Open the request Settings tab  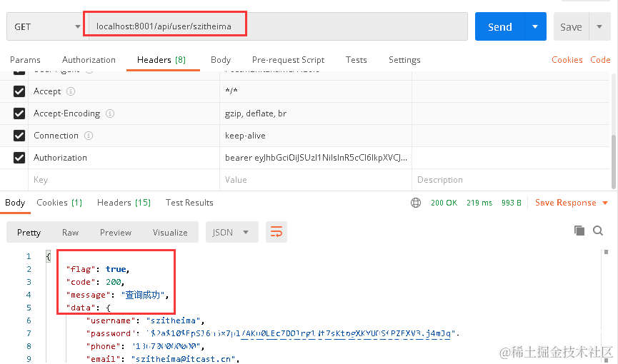pos(404,60)
